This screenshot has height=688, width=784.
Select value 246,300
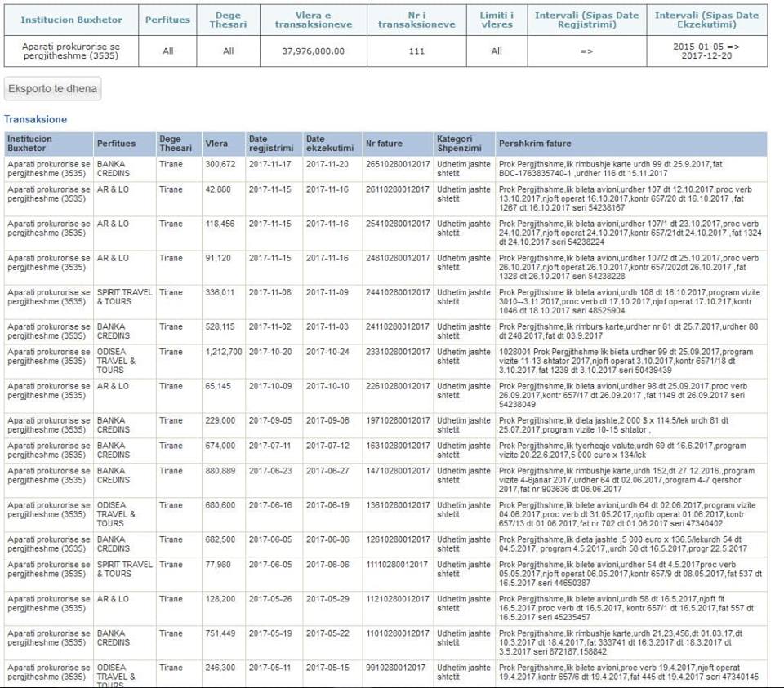[220, 668]
